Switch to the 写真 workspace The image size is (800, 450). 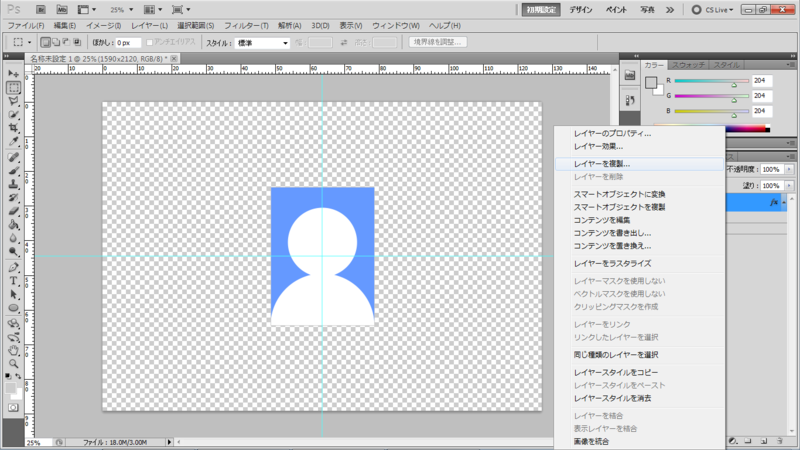pos(647,10)
